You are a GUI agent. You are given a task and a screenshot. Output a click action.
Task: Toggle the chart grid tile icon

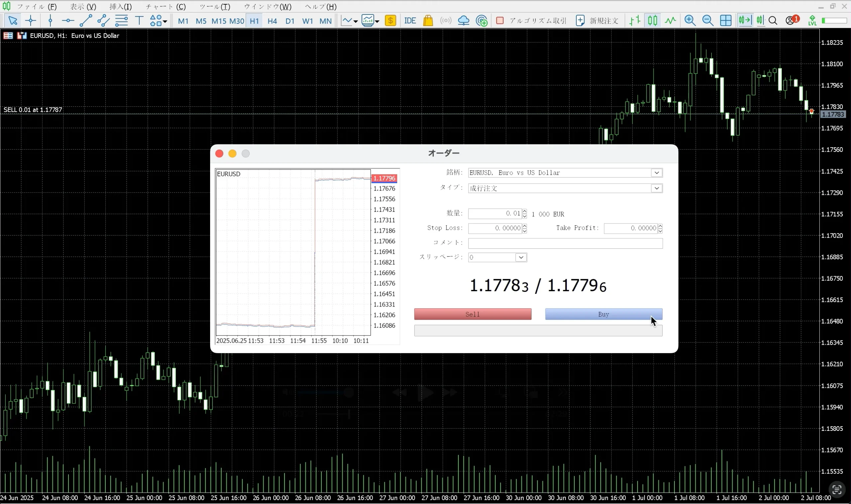(x=726, y=21)
